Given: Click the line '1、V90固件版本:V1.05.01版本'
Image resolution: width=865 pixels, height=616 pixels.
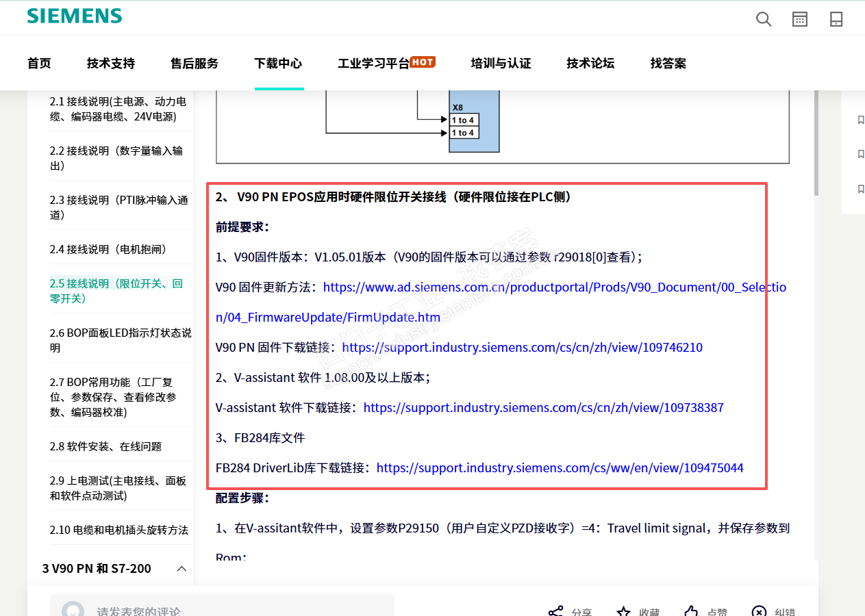Looking at the screenshot, I should [428, 257].
